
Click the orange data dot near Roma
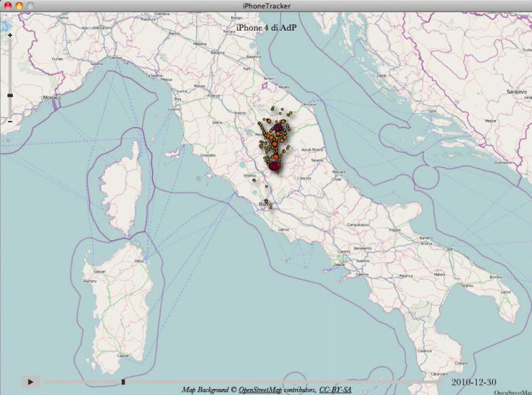pos(266,201)
